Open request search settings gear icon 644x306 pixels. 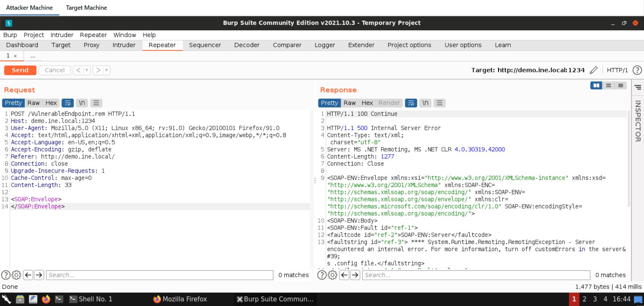[16, 275]
